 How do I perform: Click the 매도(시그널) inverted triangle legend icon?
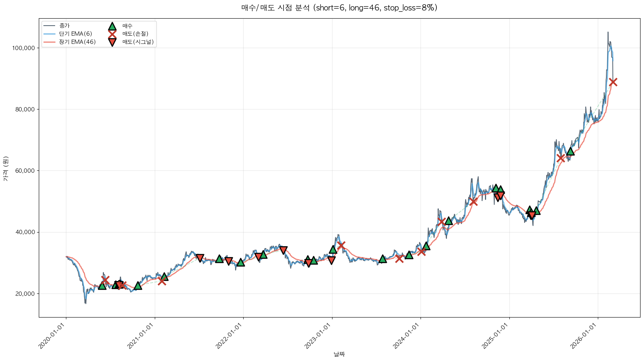coord(112,42)
